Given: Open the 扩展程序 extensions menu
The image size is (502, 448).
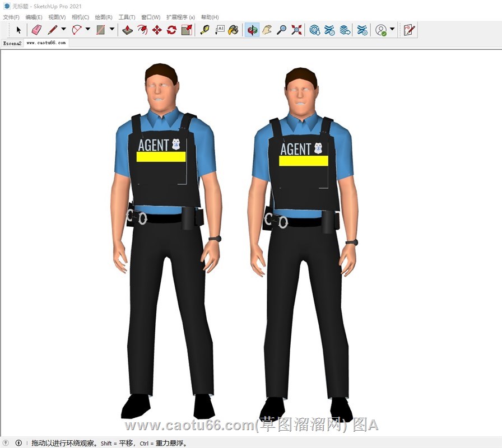Looking at the screenshot, I should (180, 17).
